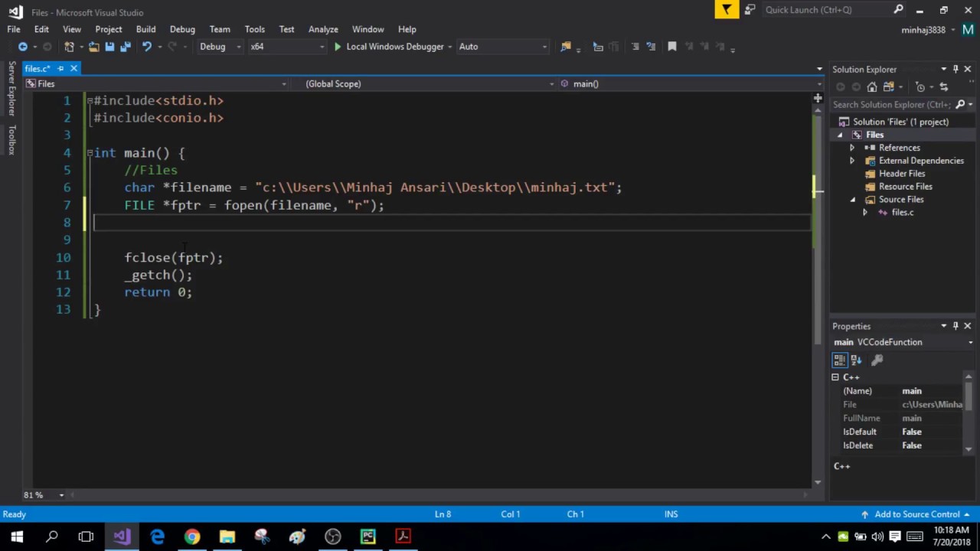980x551 pixels.
Task: Open main VCCodeFunction object dropdown
Action: point(970,342)
